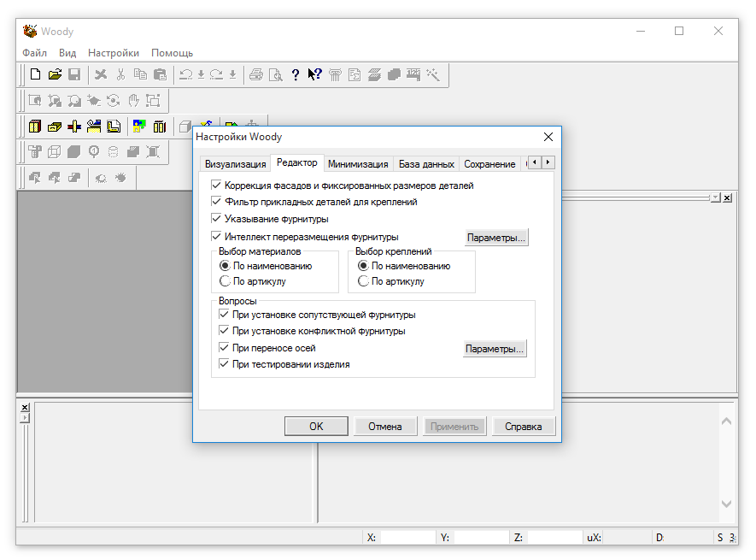Click the Copy icon in main toolbar
The width and height of the screenshot is (756, 560).
click(x=140, y=74)
